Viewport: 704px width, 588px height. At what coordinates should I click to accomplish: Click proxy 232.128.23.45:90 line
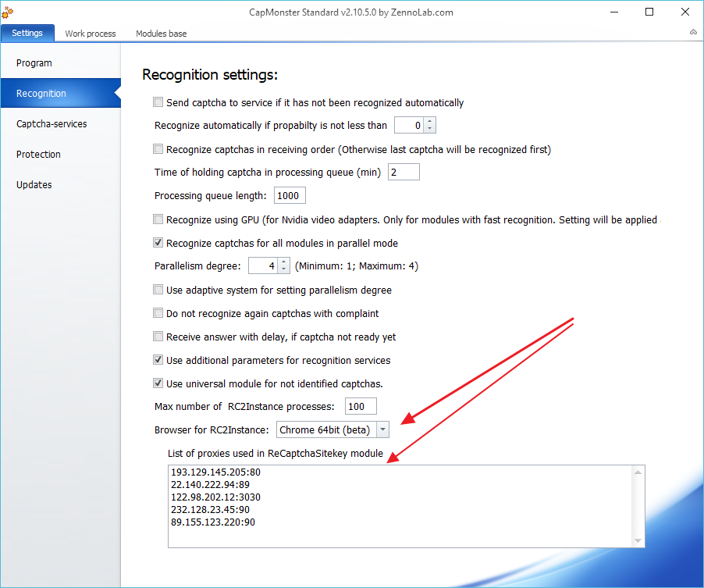click(210, 509)
